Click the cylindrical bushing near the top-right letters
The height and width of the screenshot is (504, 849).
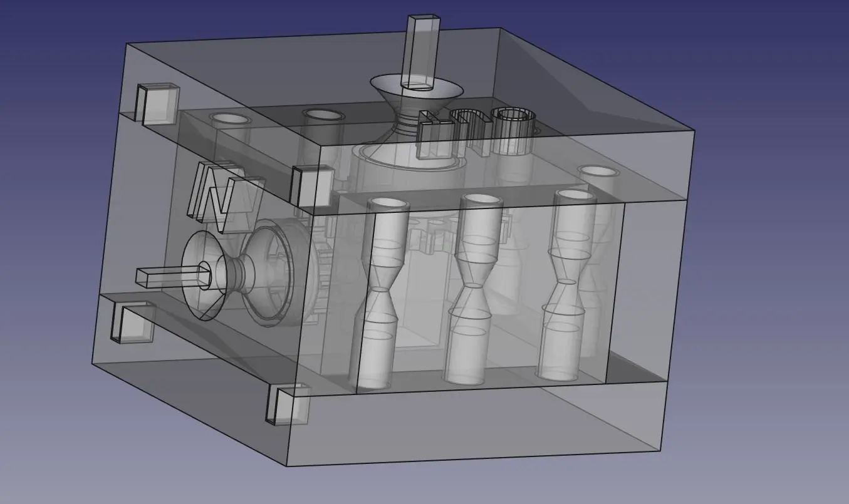514,122
